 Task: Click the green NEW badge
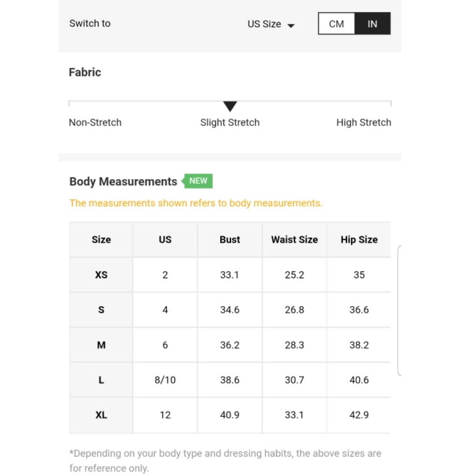click(198, 181)
